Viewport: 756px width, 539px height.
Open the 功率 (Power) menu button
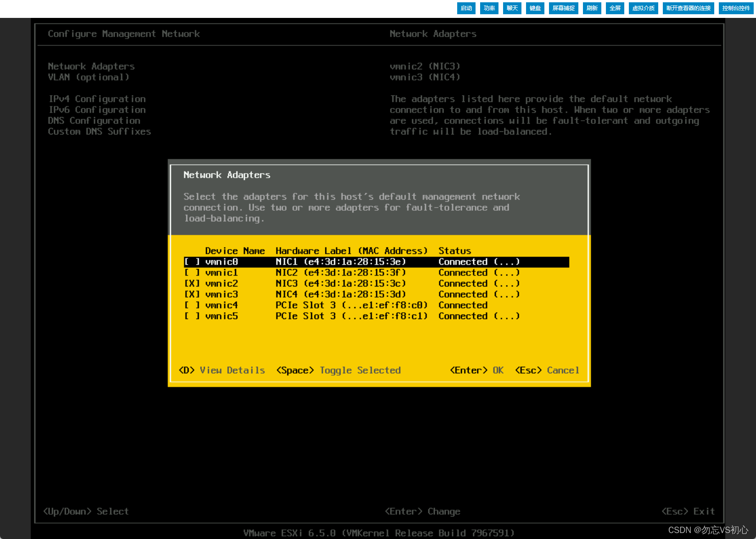click(489, 8)
